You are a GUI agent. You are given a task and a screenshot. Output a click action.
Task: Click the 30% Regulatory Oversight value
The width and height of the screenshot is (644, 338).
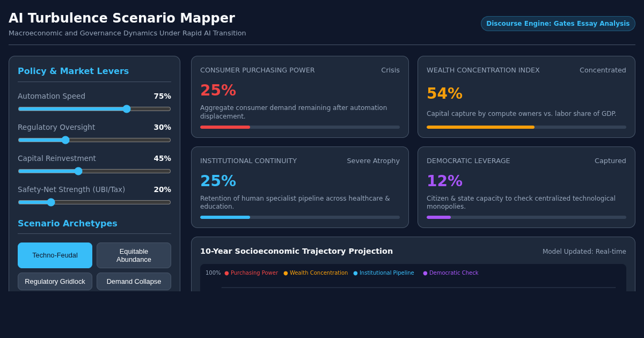click(162, 127)
